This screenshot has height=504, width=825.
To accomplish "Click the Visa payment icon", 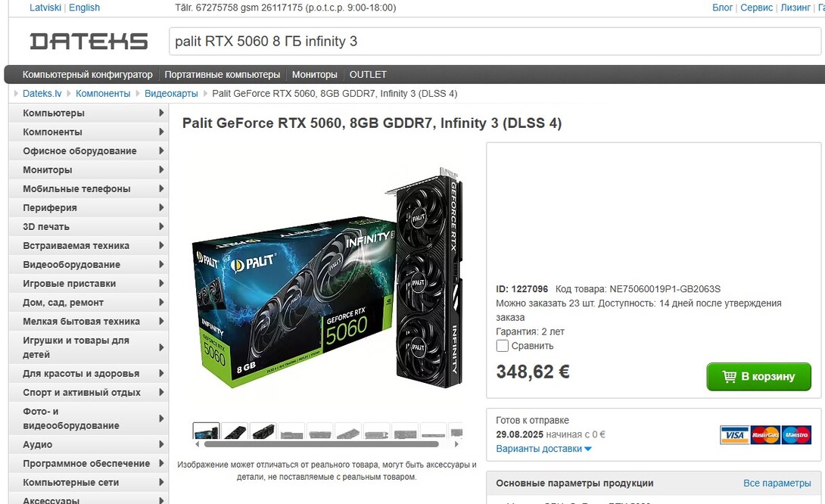I will click(734, 435).
